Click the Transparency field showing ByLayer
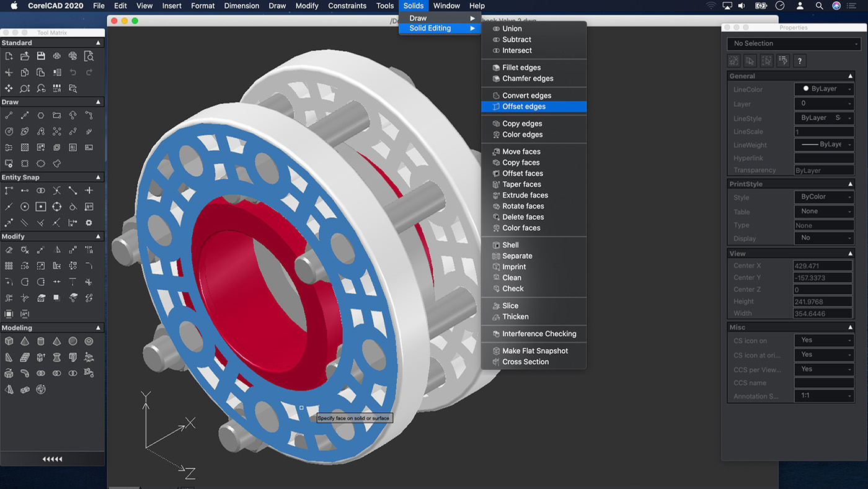The height and width of the screenshot is (489, 868). click(x=824, y=170)
